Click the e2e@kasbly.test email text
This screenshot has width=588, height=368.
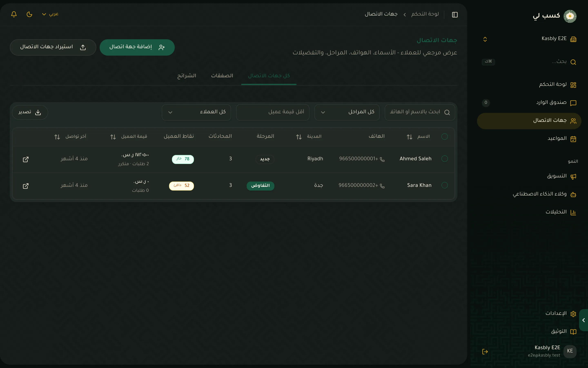[544, 355]
